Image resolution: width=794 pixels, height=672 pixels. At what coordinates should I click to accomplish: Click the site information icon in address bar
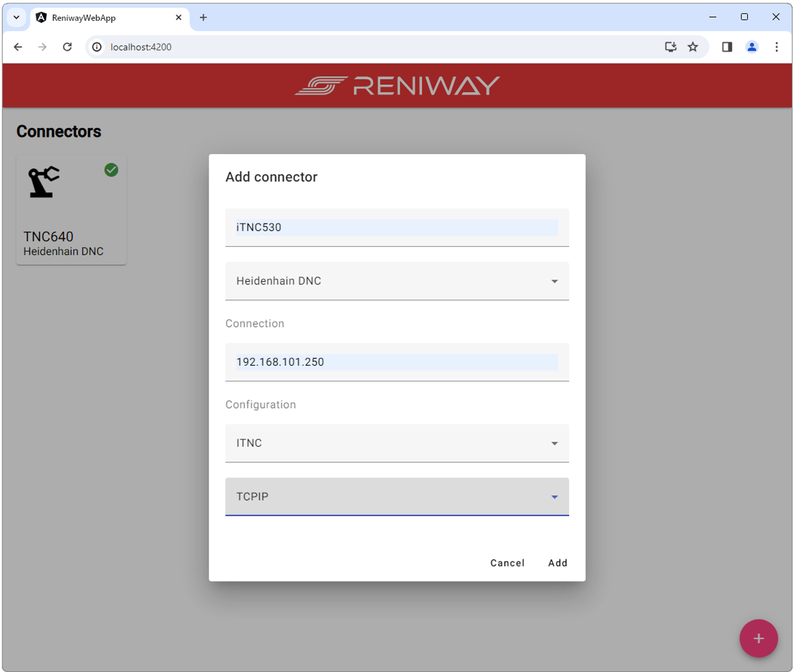(97, 47)
